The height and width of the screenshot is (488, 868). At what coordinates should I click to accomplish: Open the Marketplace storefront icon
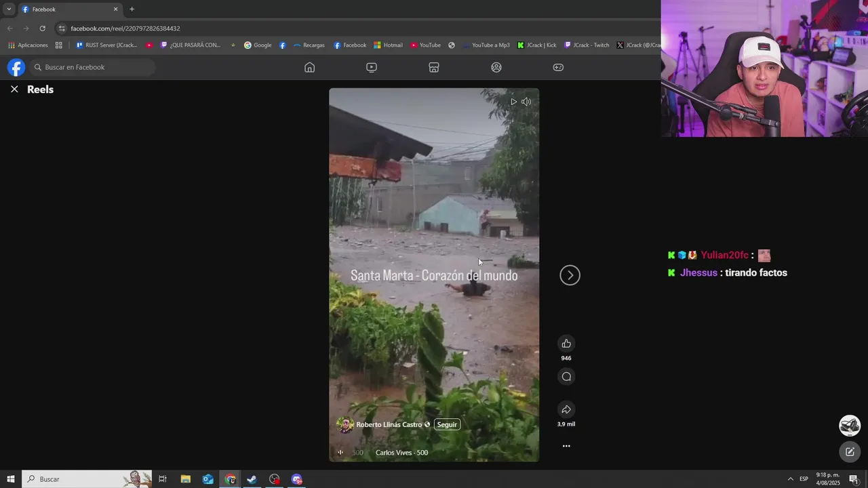pyautogui.click(x=434, y=67)
